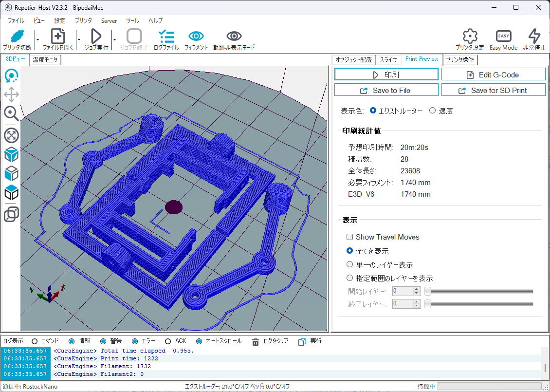Open プリンタ設定 gear icon
Screen dimensions: 550x392
[x=470, y=36]
